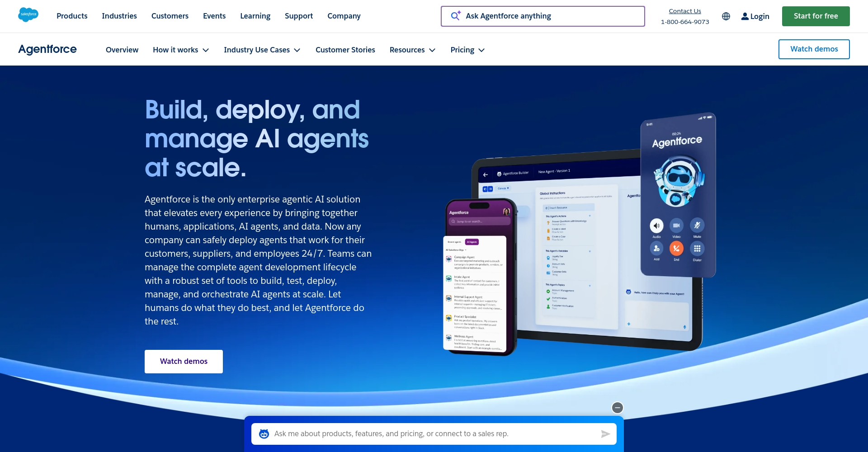Collapse the chat widget with the minus icon

click(618, 408)
